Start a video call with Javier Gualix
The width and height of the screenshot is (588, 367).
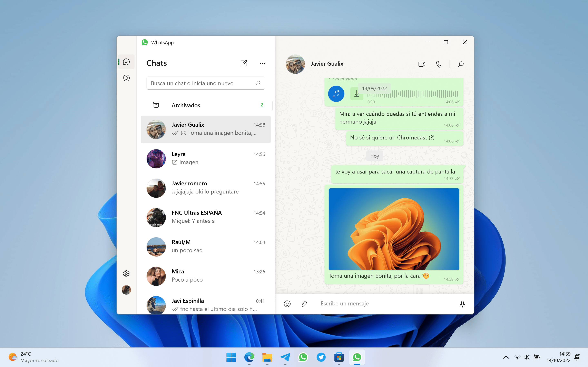422,64
